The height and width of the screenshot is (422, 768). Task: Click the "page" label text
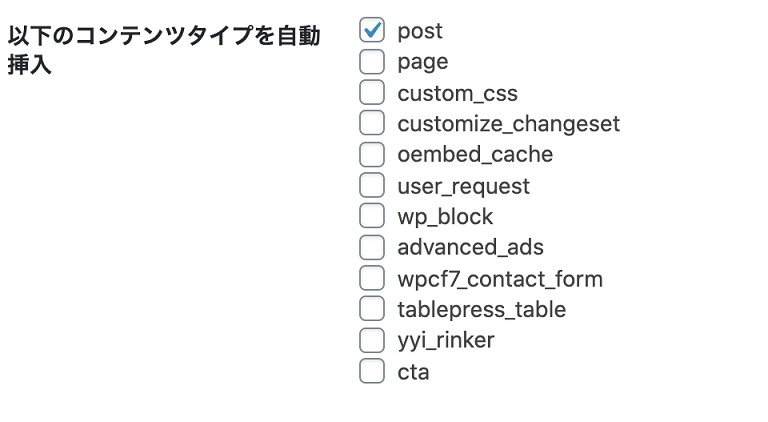422,62
